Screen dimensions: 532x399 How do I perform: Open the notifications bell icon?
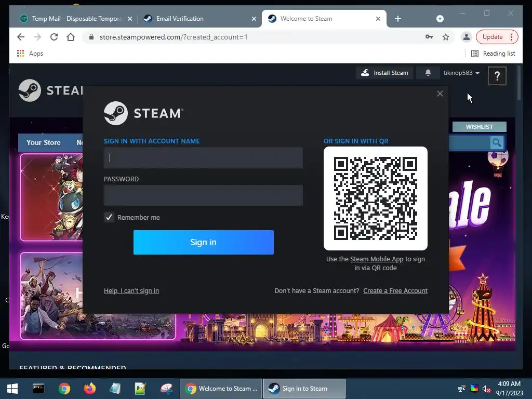coord(428,73)
